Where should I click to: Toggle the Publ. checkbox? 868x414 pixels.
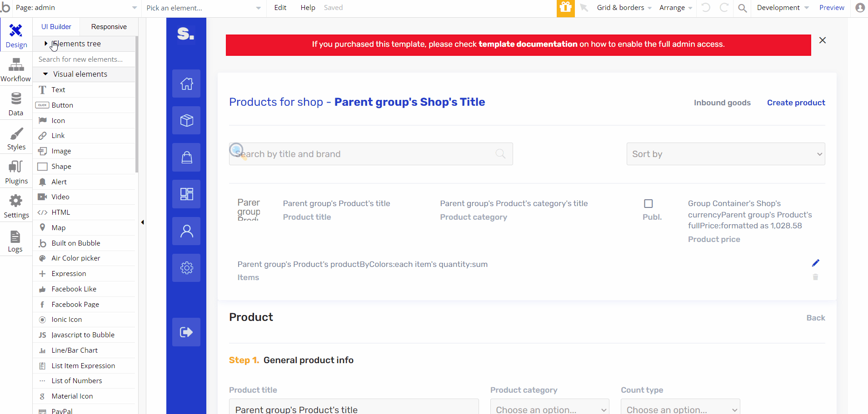click(x=649, y=204)
